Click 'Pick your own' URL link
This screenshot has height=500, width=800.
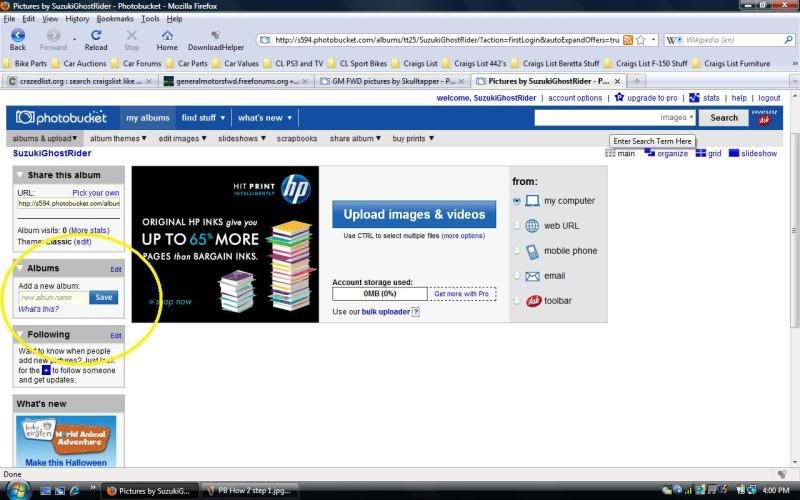pos(95,193)
